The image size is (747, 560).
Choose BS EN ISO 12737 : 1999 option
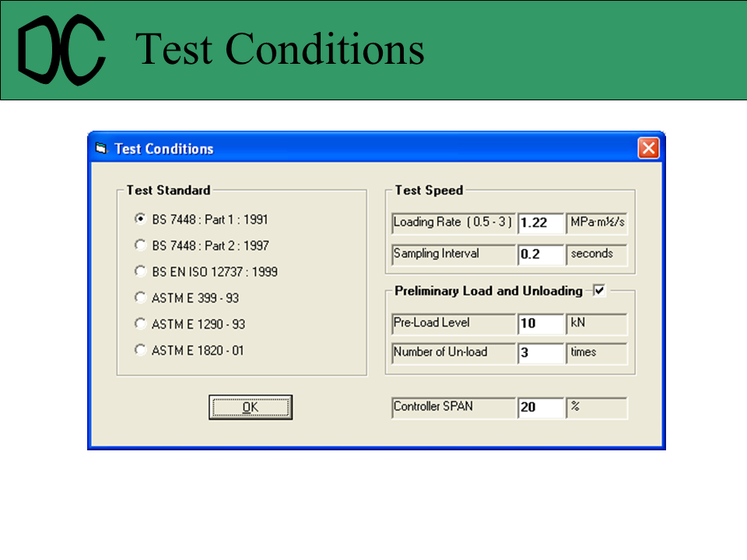[x=140, y=271]
